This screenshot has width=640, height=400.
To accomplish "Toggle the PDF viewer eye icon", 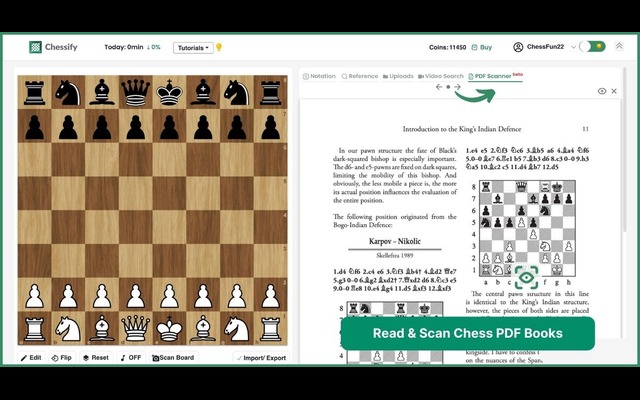I will (602, 91).
